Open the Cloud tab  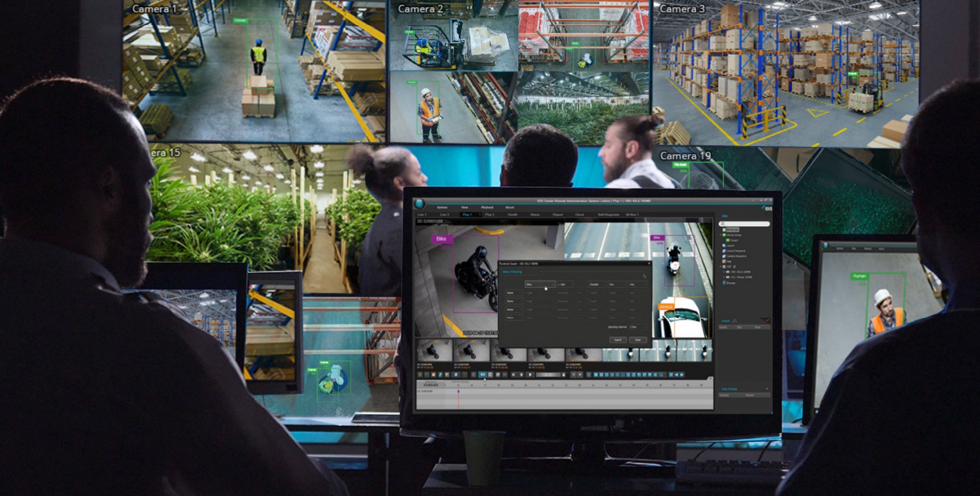point(579,215)
